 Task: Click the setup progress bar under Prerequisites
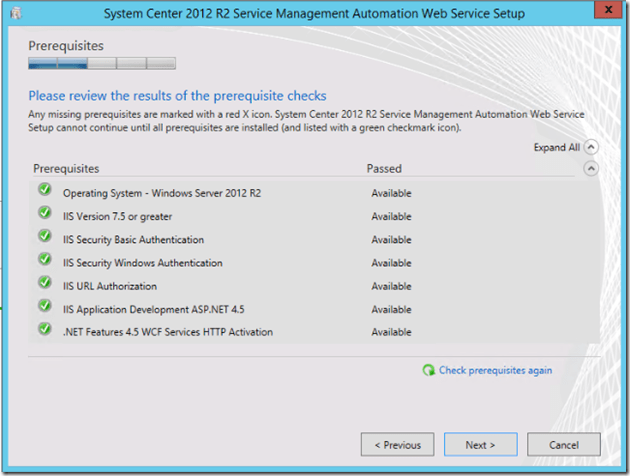tap(102, 63)
